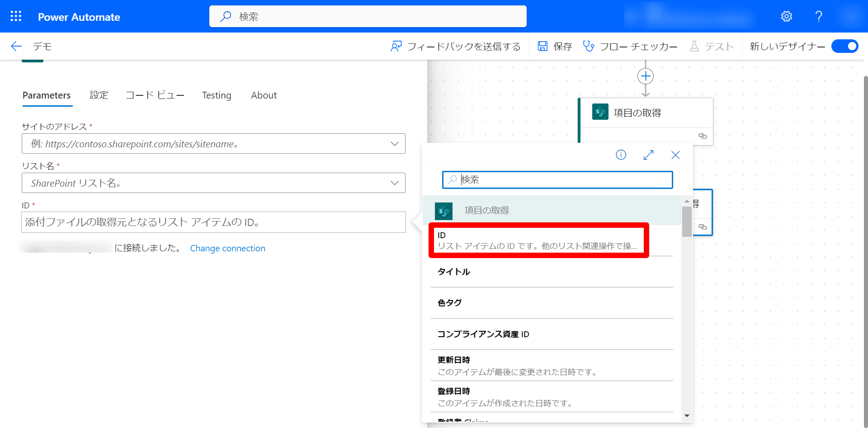Switch to the コード ビュー tab

(x=155, y=95)
